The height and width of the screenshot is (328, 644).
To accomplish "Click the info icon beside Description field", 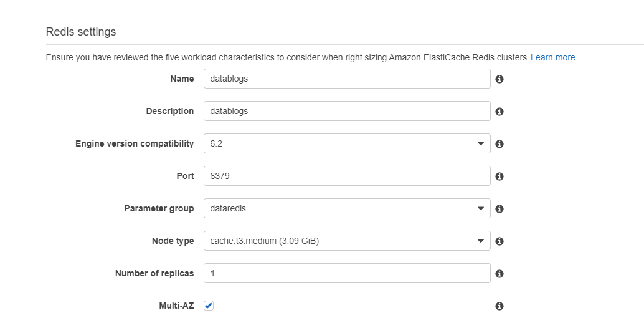I will coord(500,112).
